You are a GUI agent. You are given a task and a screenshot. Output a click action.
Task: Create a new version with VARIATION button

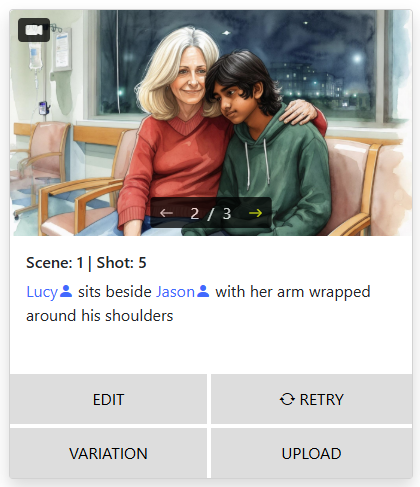click(x=108, y=453)
